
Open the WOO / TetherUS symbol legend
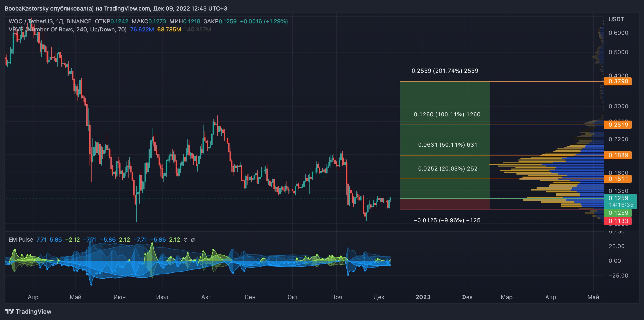pos(50,21)
